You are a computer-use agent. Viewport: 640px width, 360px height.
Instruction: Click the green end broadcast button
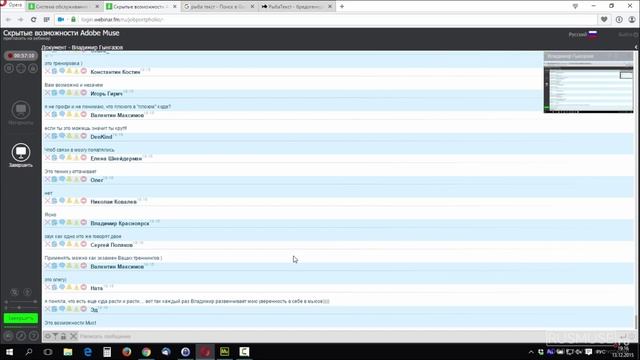pos(21,318)
